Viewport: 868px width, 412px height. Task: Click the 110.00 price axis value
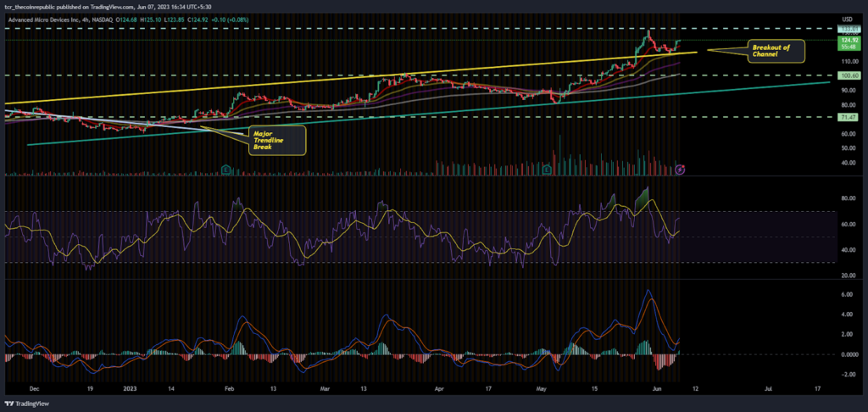tap(849, 60)
